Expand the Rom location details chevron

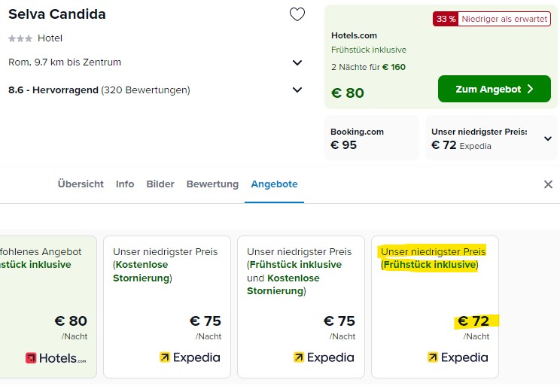(297, 63)
